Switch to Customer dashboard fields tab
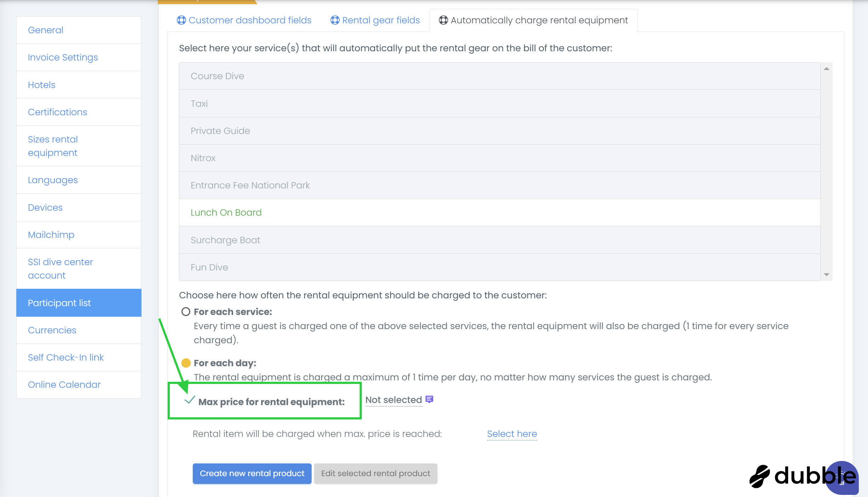Viewport: 868px width, 497px height. click(250, 20)
